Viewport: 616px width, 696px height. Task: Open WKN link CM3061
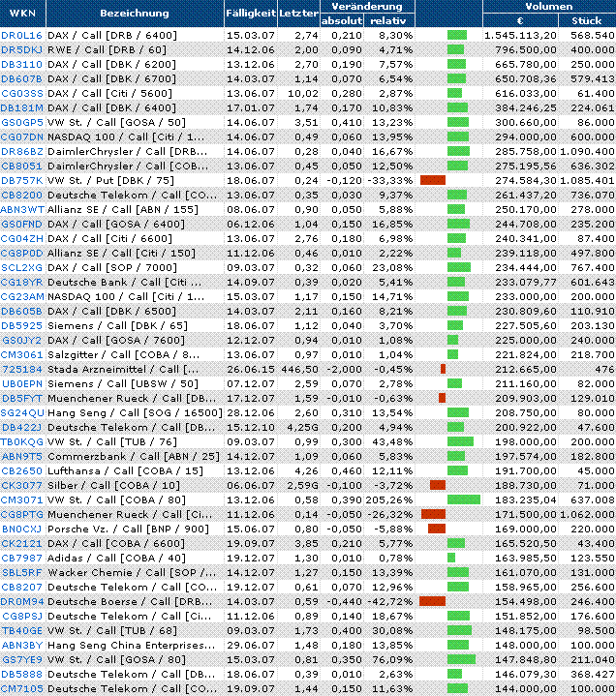pos(21,354)
